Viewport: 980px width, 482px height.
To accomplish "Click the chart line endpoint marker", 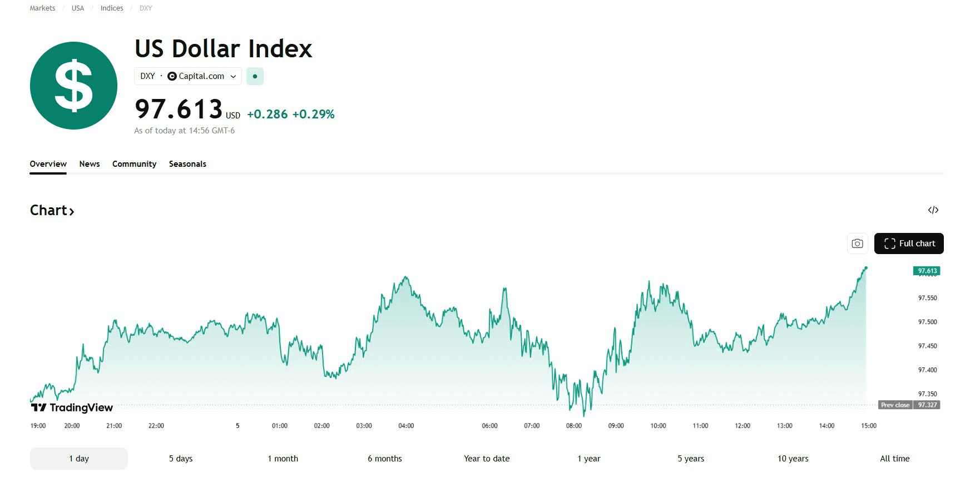I will pyautogui.click(x=866, y=268).
